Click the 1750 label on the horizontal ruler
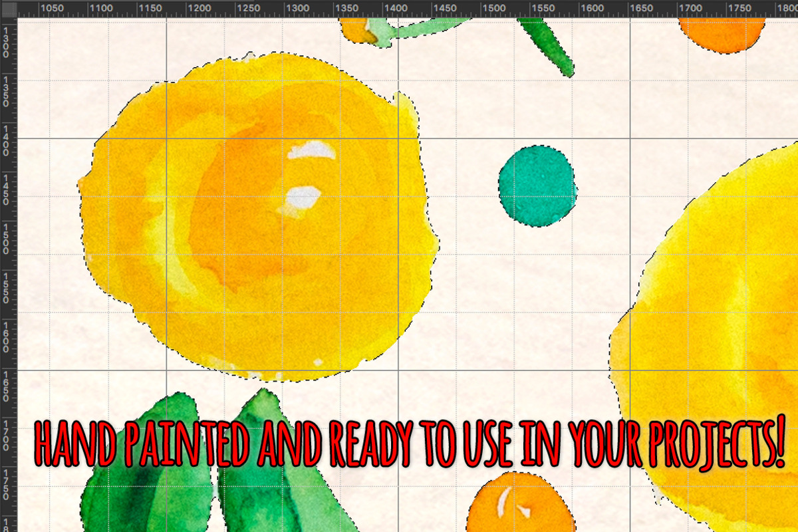 pyautogui.click(x=740, y=9)
